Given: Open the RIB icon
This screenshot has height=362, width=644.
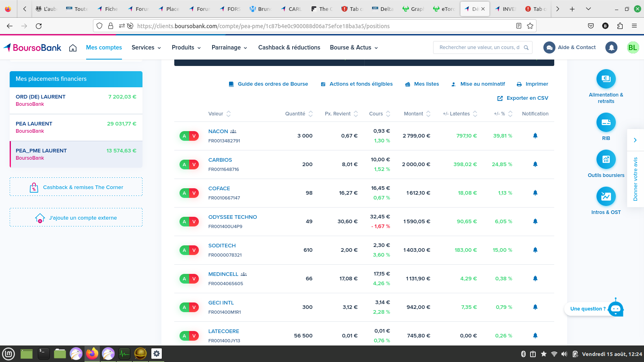Looking at the screenshot, I should pyautogui.click(x=606, y=123).
